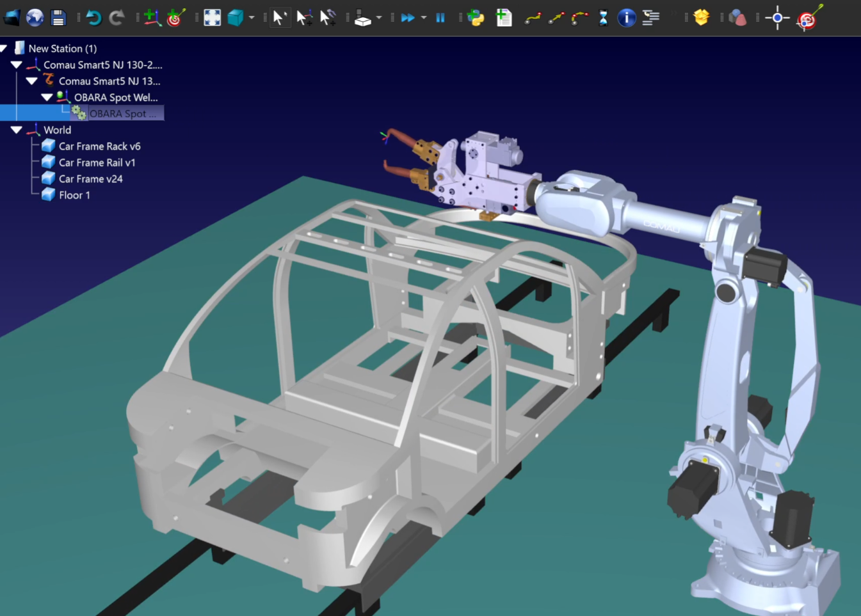
Task: Fit all objects in the view
Action: pyautogui.click(x=212, y=18)
